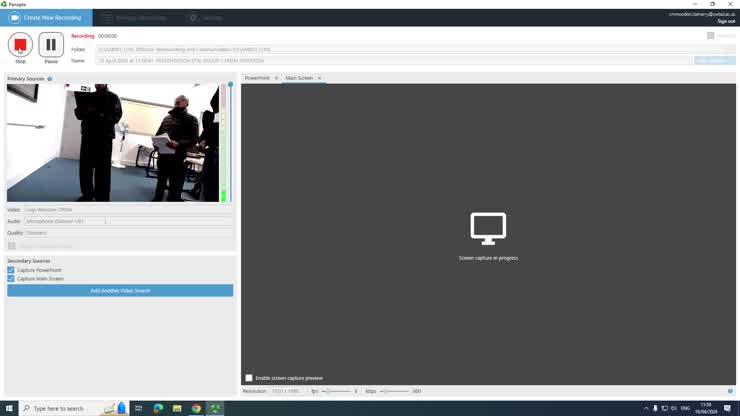The height and width of the screenshot is (416, 740).
Task: Open the Audio source dropdown
Action: [x=128, y=221]
